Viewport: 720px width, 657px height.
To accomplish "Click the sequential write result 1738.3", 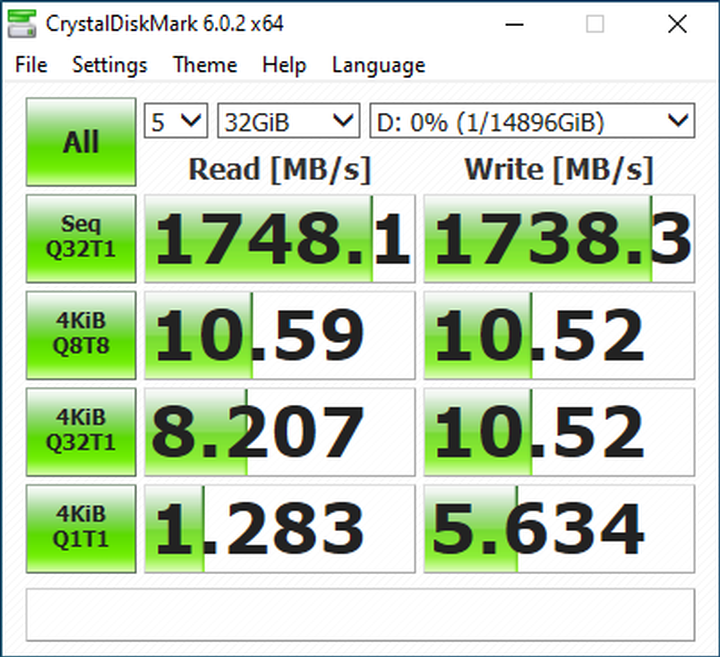I will (x=559, y=240).
